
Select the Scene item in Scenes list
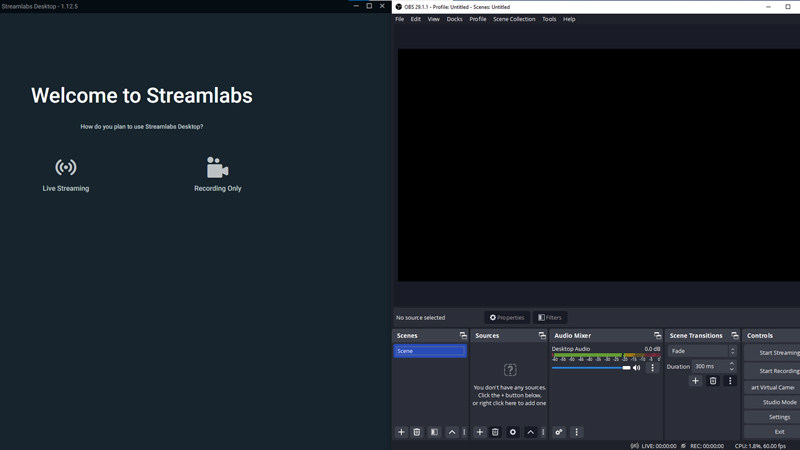[430, 351]
